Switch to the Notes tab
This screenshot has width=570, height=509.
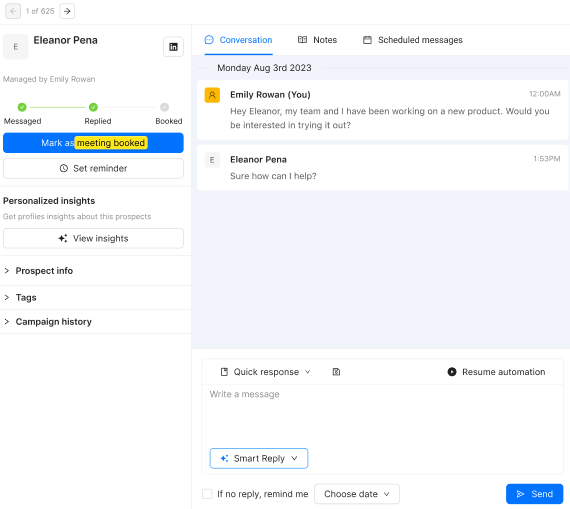pos(317,40)
